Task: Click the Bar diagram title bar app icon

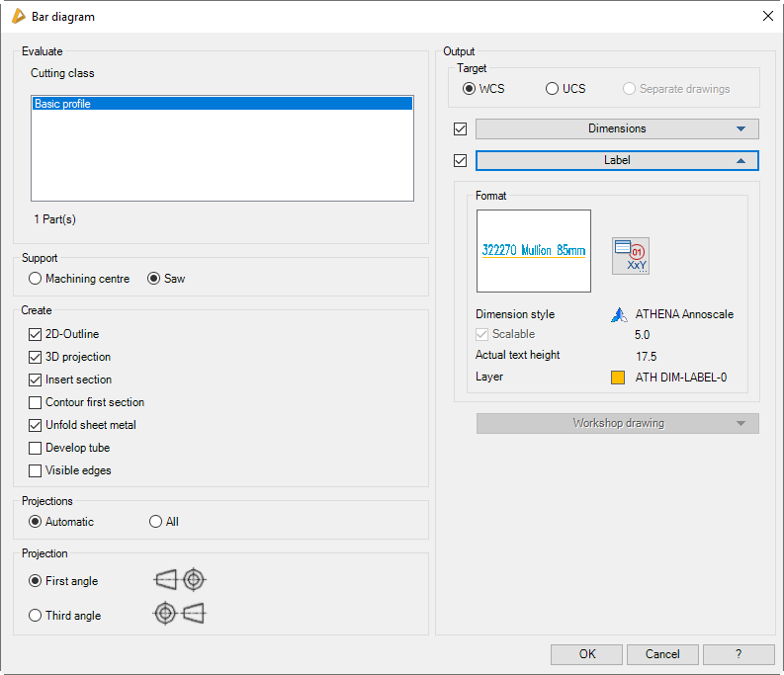Action: tap(18, 16)
